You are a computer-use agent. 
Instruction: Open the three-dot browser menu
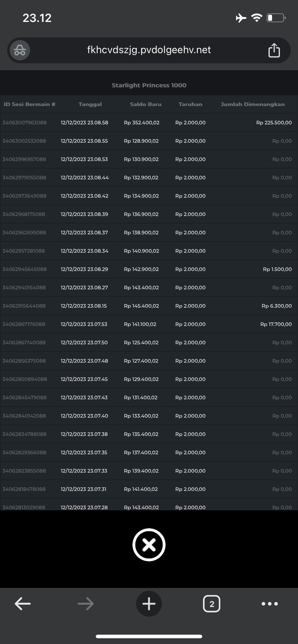[x=270, y=604]
